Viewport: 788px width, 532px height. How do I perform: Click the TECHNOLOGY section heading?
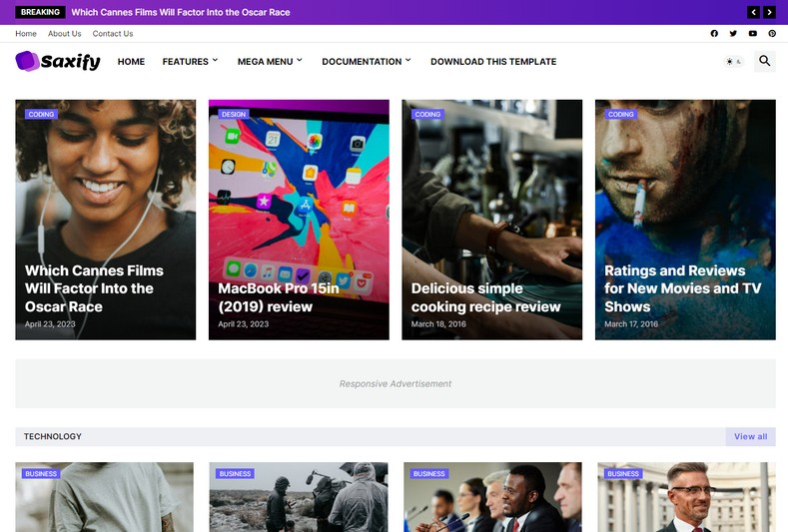click(x=53, y=436)
